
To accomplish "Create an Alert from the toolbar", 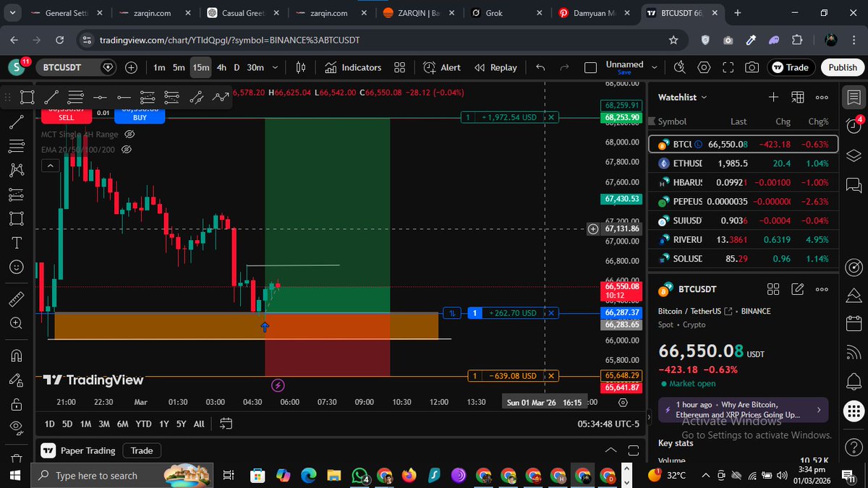I will (x=442, y=67).
